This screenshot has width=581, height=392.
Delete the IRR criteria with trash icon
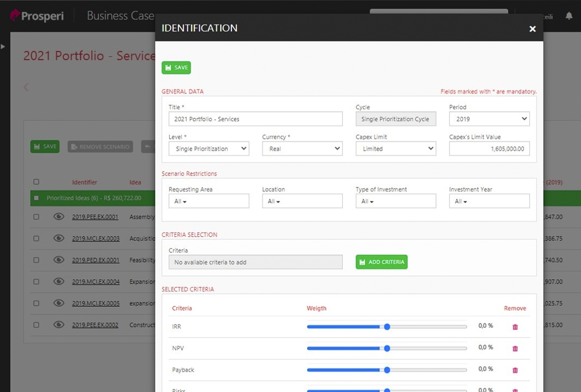click(x=515, y=327)
